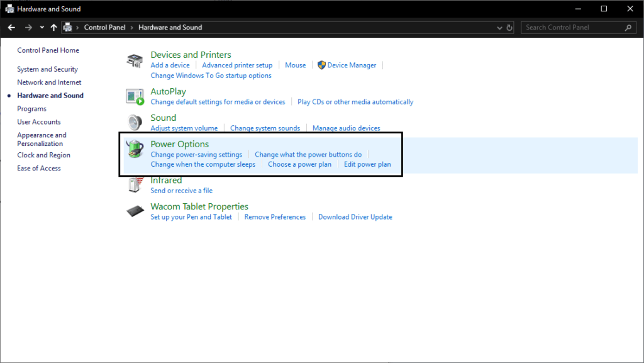Open Device Manager link
644x363 pixels.
tap(352, 65)
